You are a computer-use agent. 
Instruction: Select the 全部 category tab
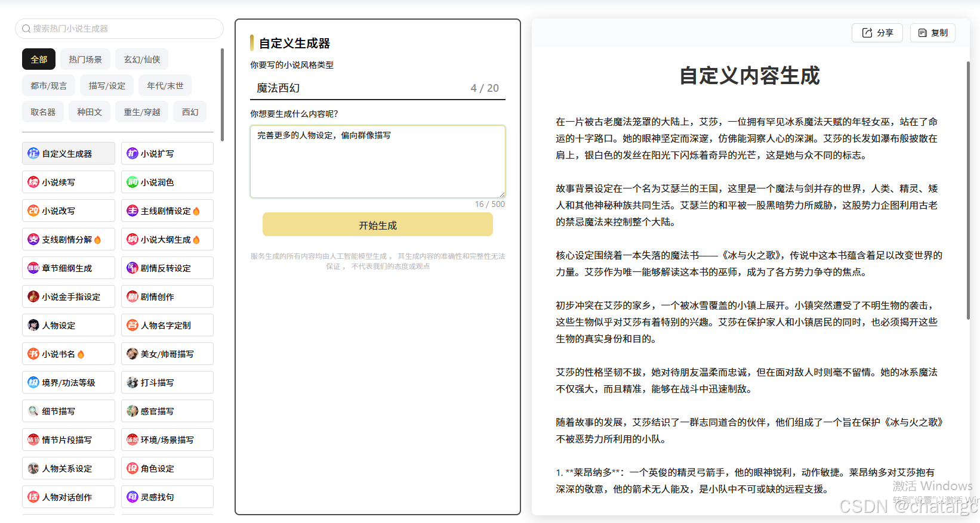pyautogui.click(x=39, y=59)
